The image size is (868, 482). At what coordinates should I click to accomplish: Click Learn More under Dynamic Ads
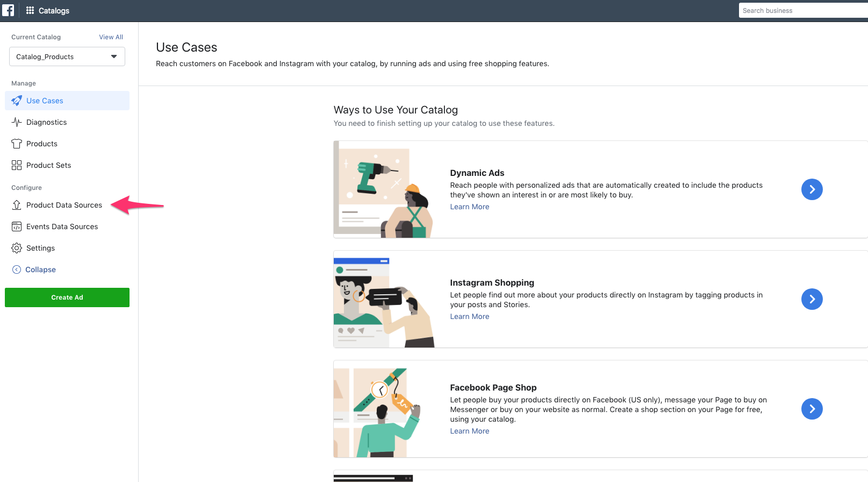point(470,207)
